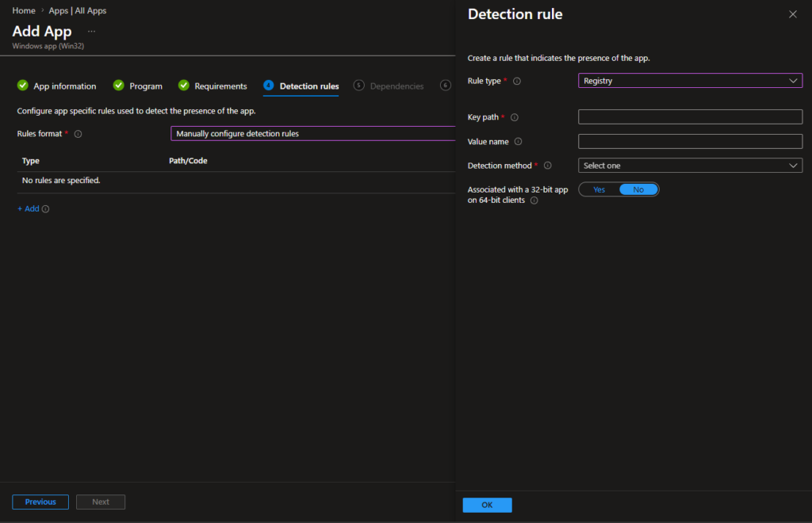Image resolution: width=812 pixels, height=523 pixels.
Task: Click info icon for 32-bit app association
Action: [x=534, y=200]
